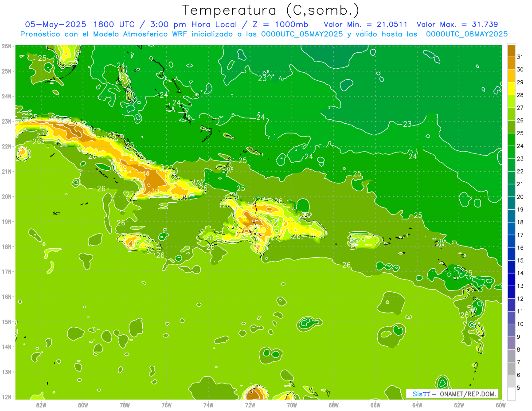Click the longitude axis label "74W"
The width and height of the screenshot is (532, 411).
pyautogui.click(x=208, y=405)
